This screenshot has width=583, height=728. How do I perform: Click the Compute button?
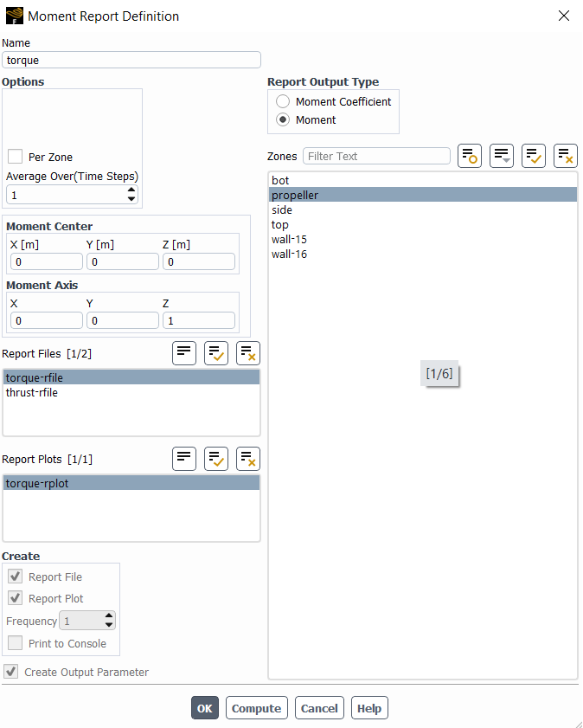257,708
